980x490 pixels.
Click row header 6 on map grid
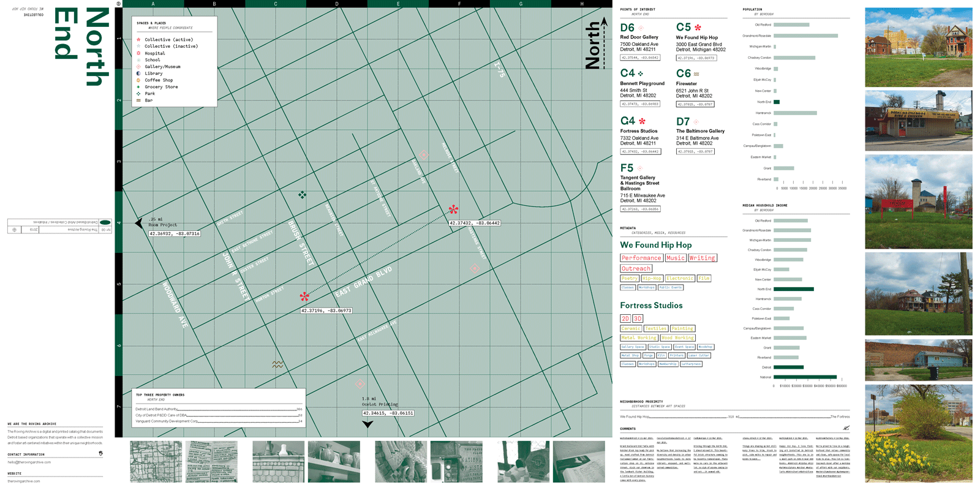click(x=119, y=345)
